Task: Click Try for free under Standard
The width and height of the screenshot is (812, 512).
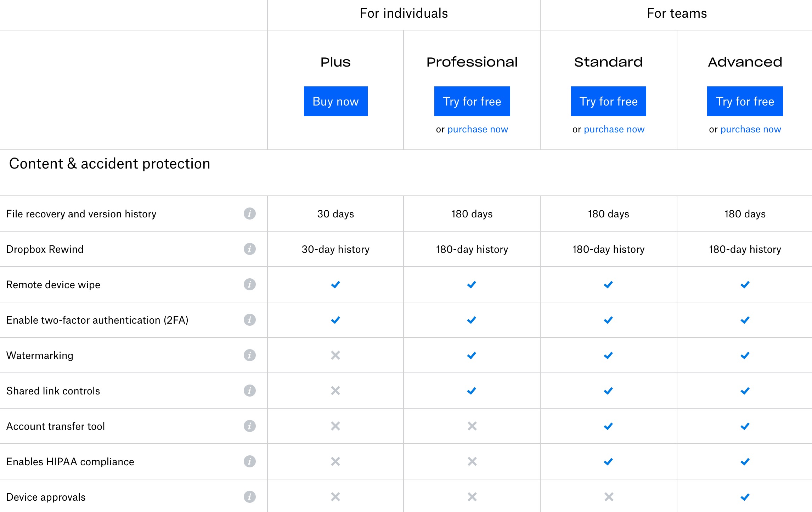Action: [608, 101]
